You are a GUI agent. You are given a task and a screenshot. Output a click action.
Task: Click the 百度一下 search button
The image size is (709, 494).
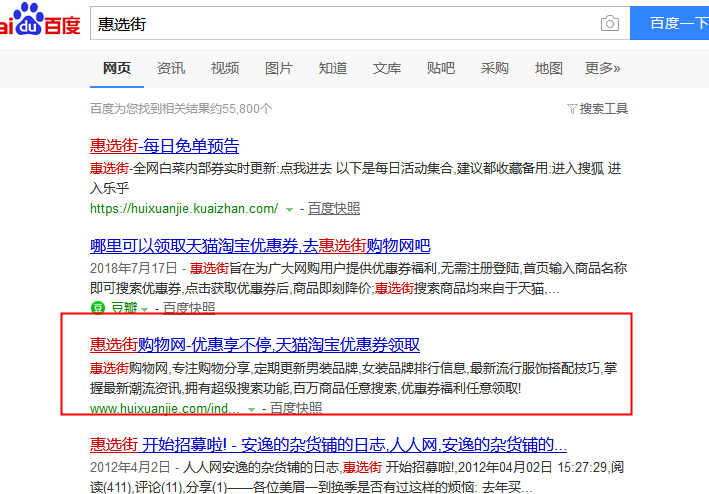tap(670, 23)
